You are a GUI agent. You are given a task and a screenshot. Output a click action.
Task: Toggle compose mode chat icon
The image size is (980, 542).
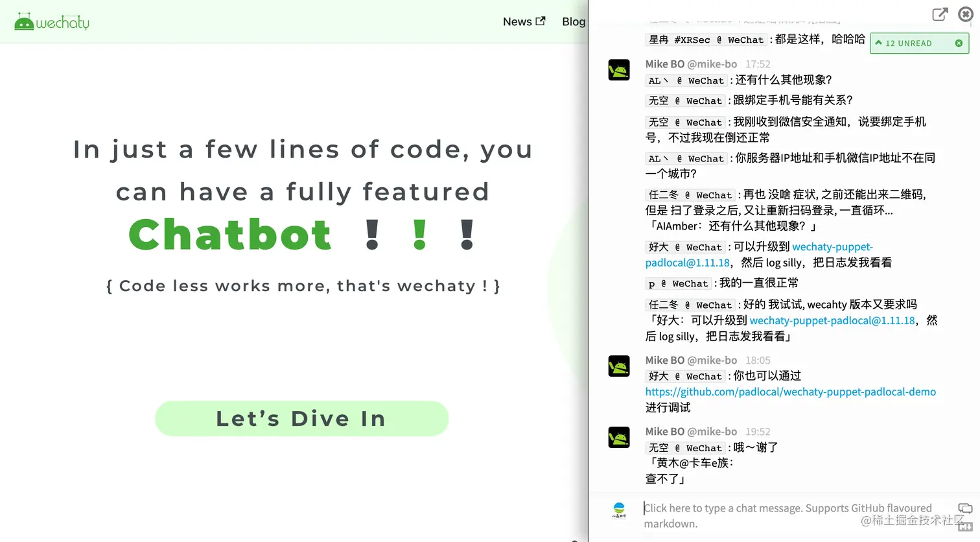tap(965, 508)
